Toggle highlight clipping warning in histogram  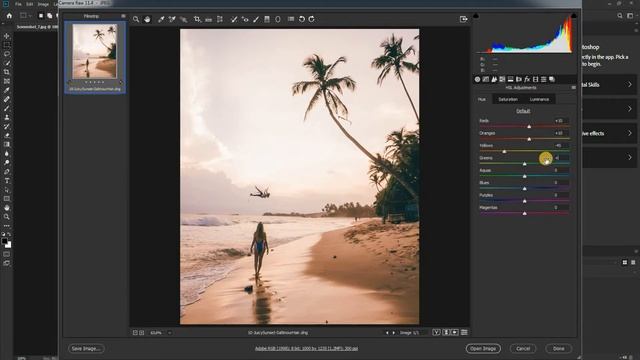coord(574,16)
